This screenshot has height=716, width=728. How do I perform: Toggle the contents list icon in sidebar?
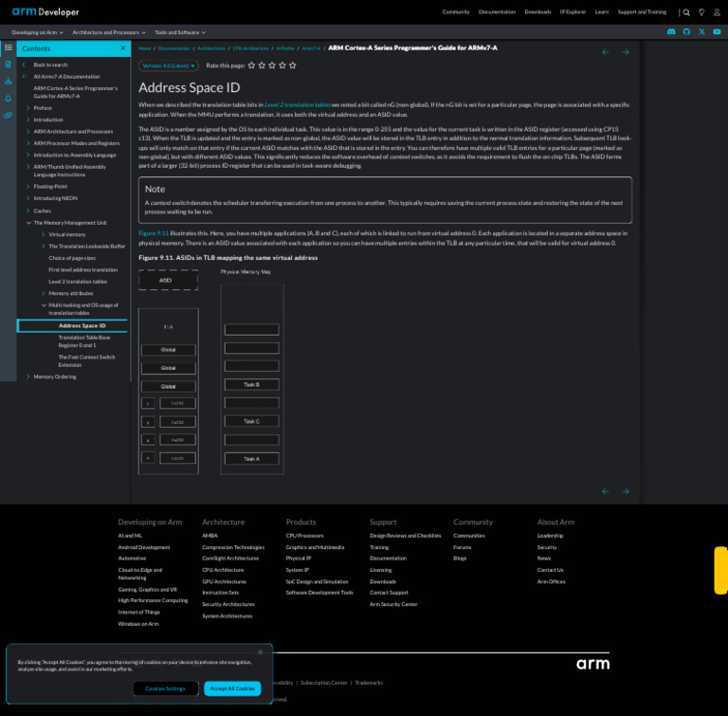(x=9, y=47)
